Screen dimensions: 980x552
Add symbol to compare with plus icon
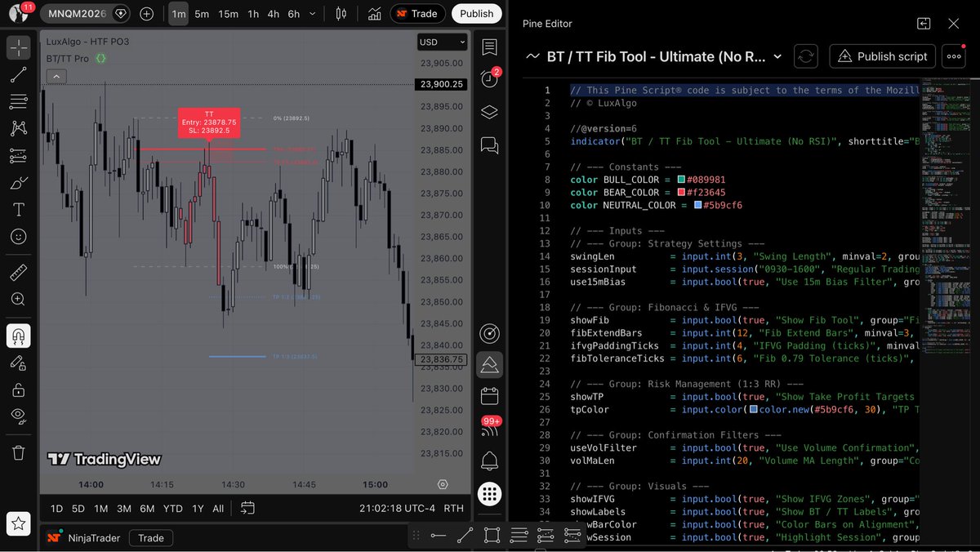click(x=146, y=14)
